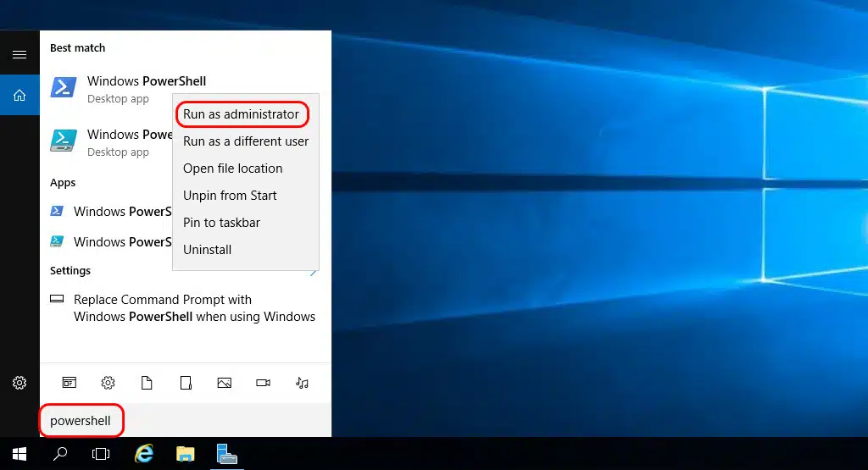The image size is (868, 470).
Task: Launch Internet Explorer from the taskbar
Action: coord(144,454)
